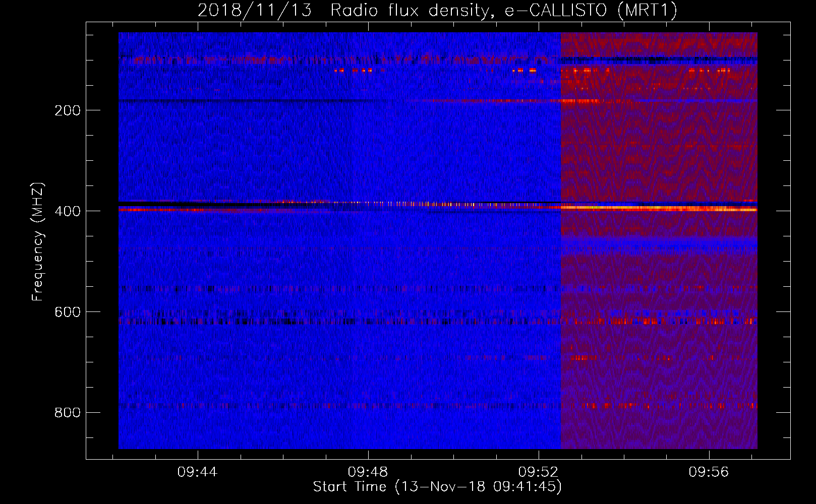Image resolution: width=816 pixels, height=504 pixels.
Task: Click the 09:52 time tick label
Action: [538, 472]
